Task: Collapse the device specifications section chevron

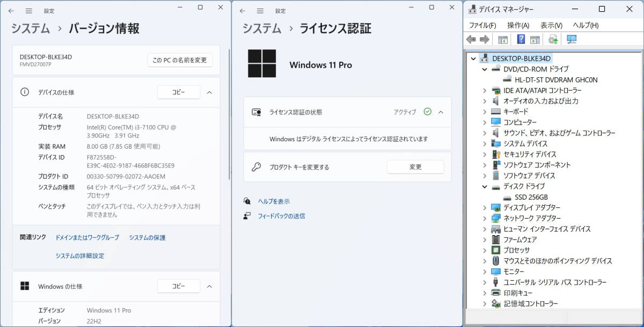Action: click(x=210, y=92)
